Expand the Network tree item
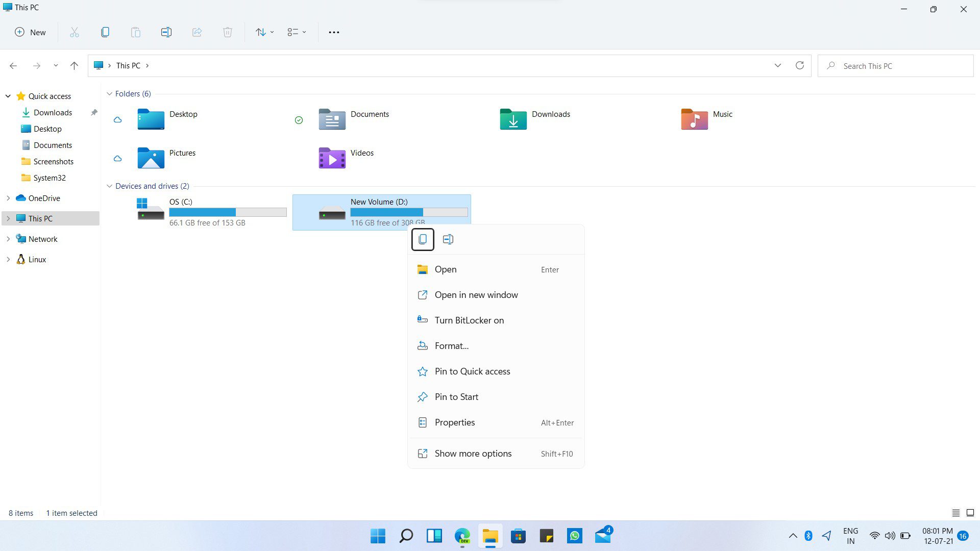 8,239
